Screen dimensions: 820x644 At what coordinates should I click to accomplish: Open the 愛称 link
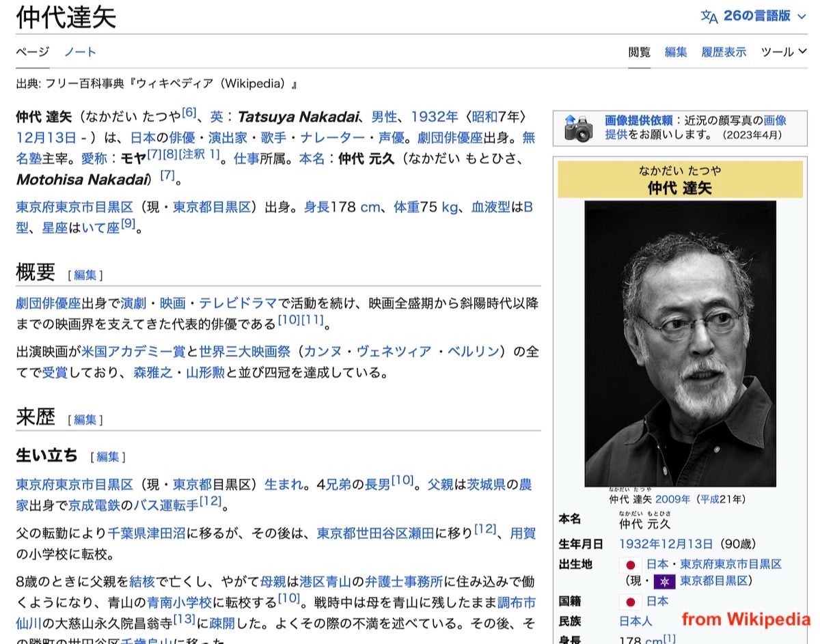pyautogui.click(x=94, y=158)
